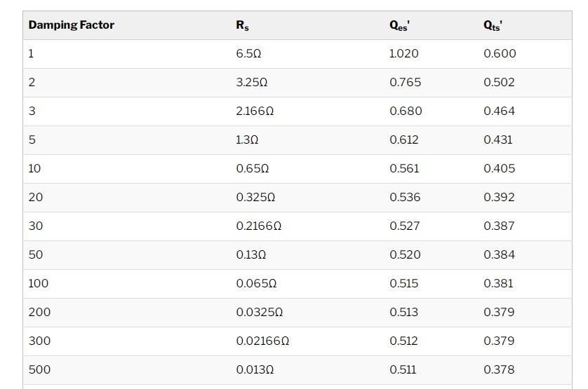Viewport: 588px width, 389px height.
Task: Select the 2.166Ω value
Action: pyautogui.click(x=255, y=111)
